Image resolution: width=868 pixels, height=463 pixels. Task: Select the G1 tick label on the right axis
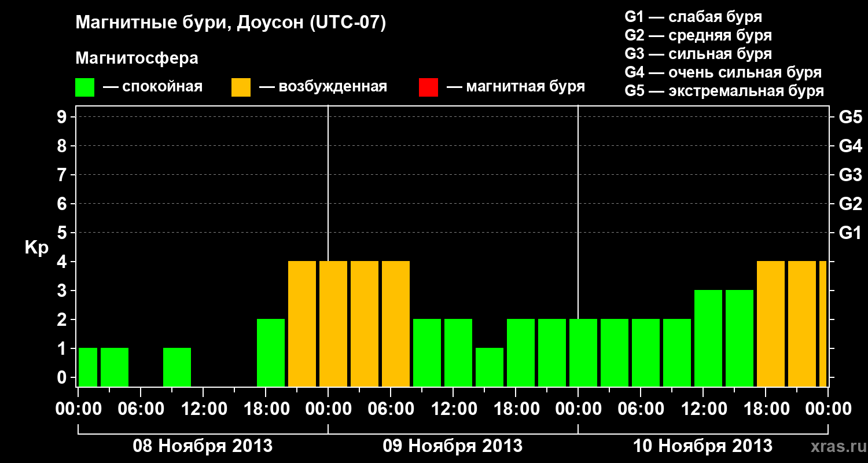pos(850,233)
